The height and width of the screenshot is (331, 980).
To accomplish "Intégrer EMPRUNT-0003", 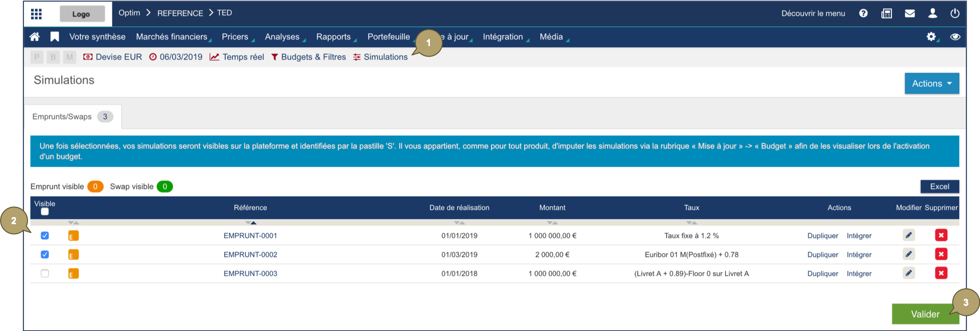I will 859,273.
